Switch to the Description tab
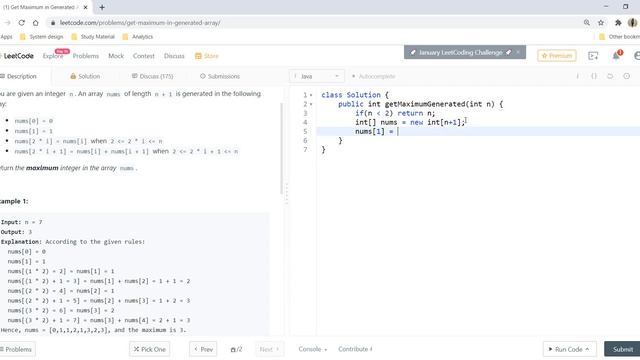 (x=19, y=76)
